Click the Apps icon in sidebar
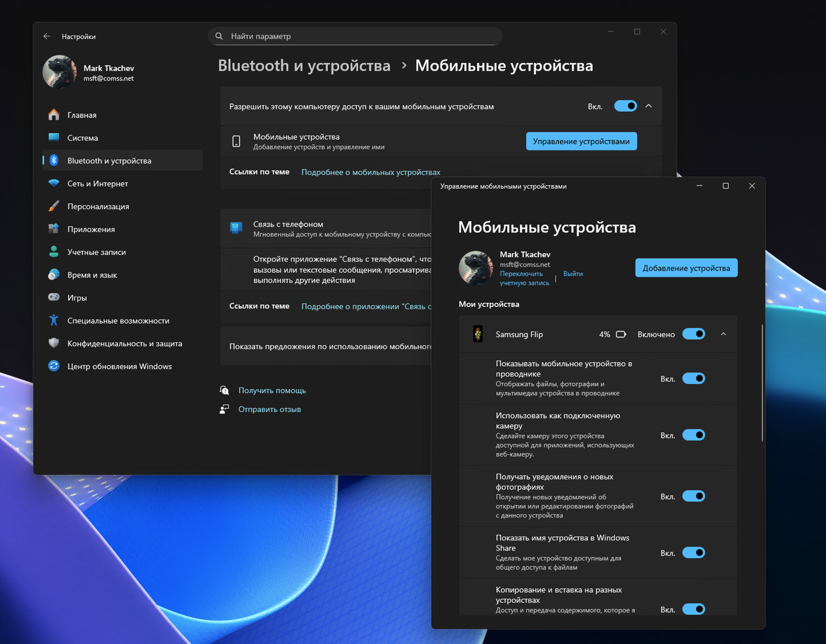 (x=53, y=229)
